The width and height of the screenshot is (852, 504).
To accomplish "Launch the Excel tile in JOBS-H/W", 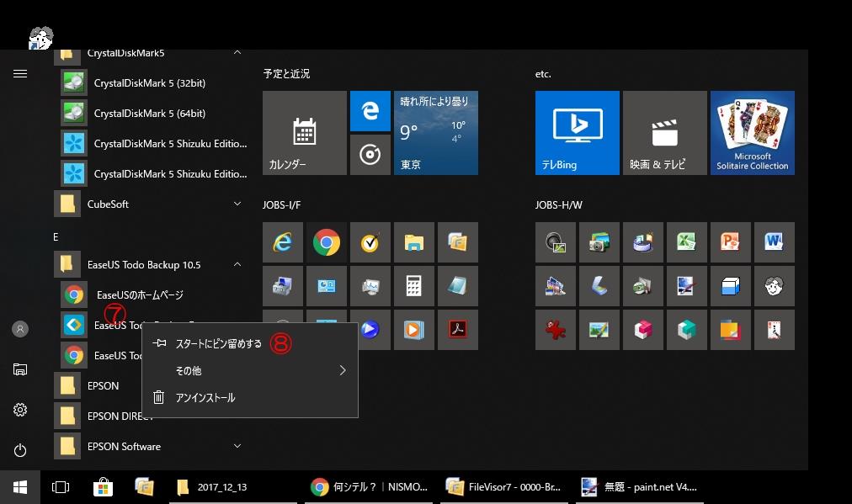I will pos(687,242).
